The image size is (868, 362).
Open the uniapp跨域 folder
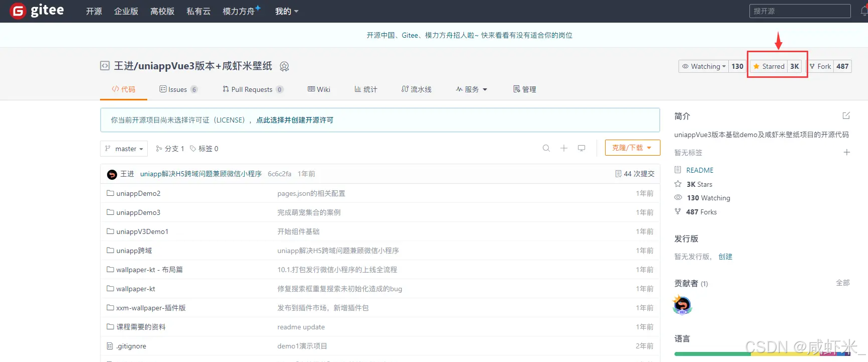[134, 251]
